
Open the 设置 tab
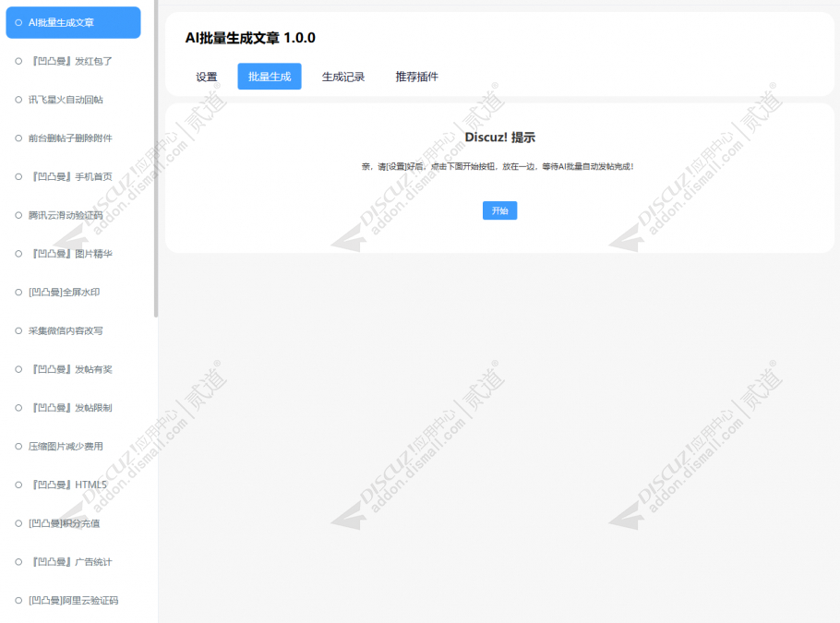point(206,77)
